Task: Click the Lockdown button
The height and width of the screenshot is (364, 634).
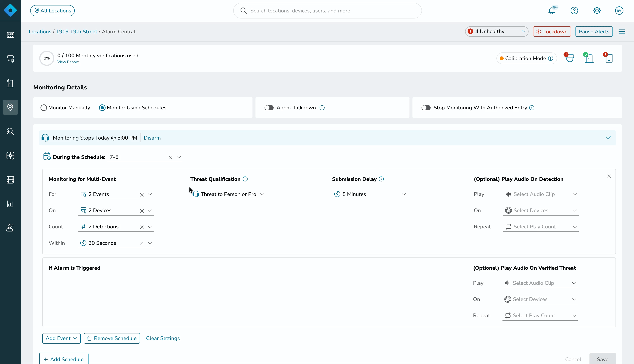Action: (x=552, y=31)
